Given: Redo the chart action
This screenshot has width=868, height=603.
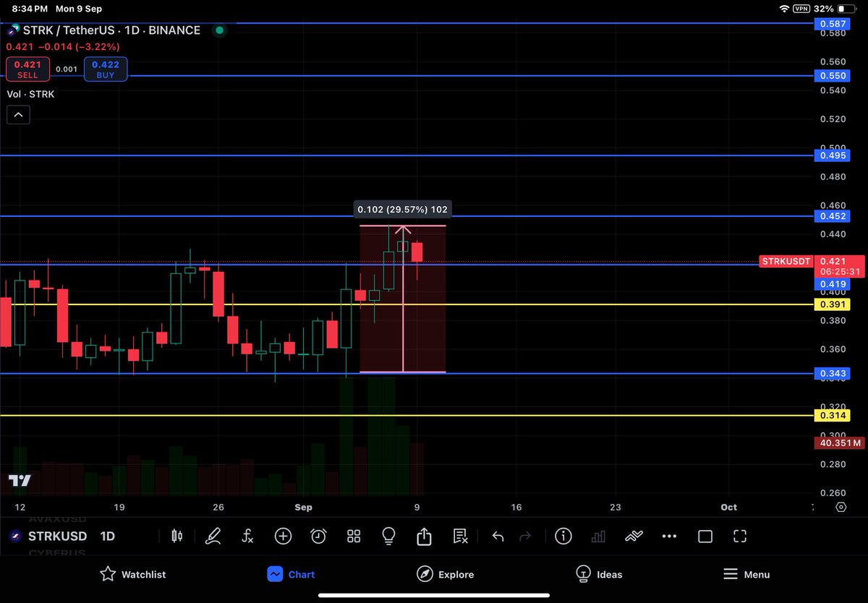Looking at the screenshot, I should (526, 536).
